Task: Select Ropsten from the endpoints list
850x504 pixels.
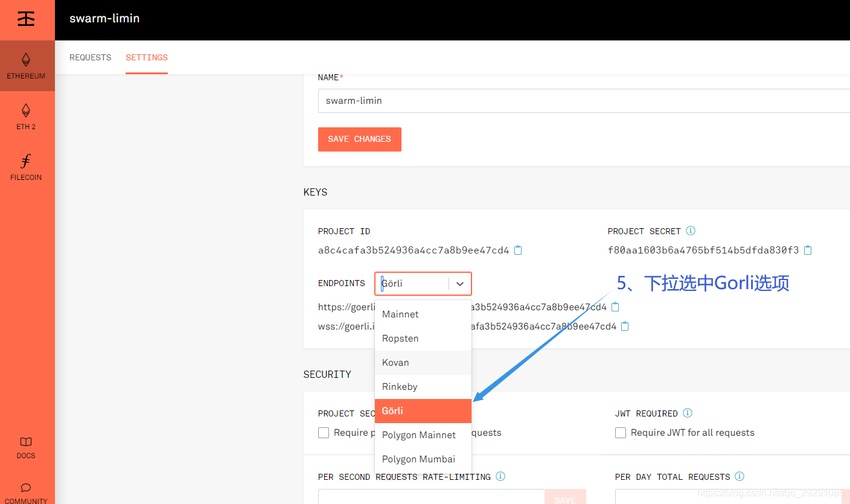Action: coord(423,339)
